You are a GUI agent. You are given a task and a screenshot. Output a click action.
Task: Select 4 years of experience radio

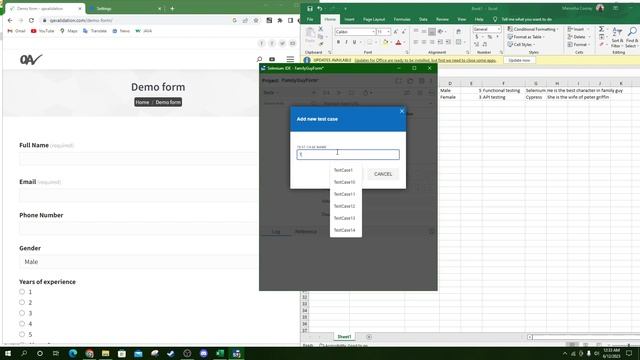[x=22, y=324]
